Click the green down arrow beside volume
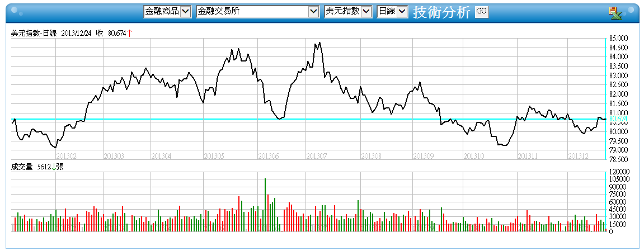The image size is (644, 251). pos(53,167)
